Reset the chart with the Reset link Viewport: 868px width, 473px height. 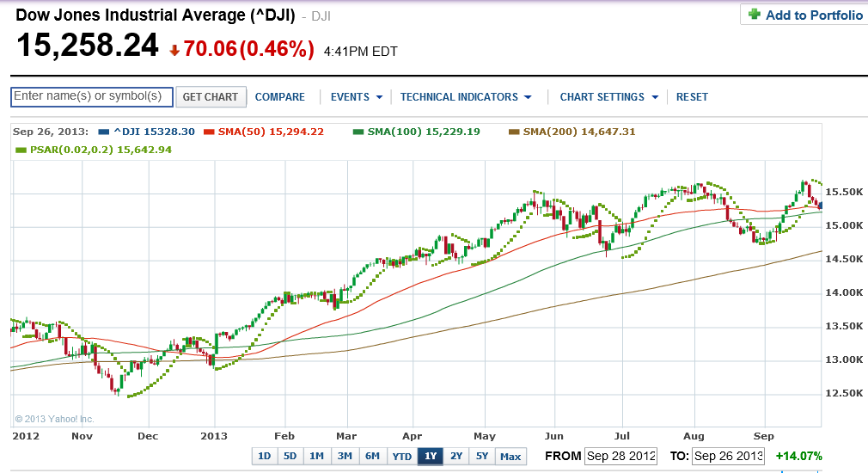point(692,97)
